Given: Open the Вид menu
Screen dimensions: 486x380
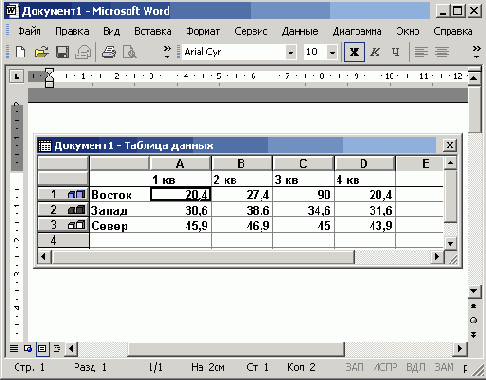Looking at the screenshot, I should point(112,31).
